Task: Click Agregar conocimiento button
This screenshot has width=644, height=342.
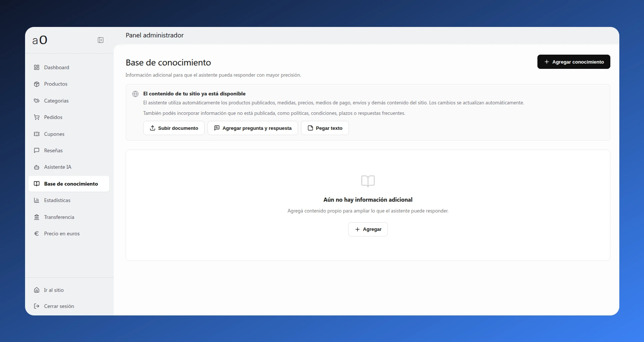Action: [574, 62]
